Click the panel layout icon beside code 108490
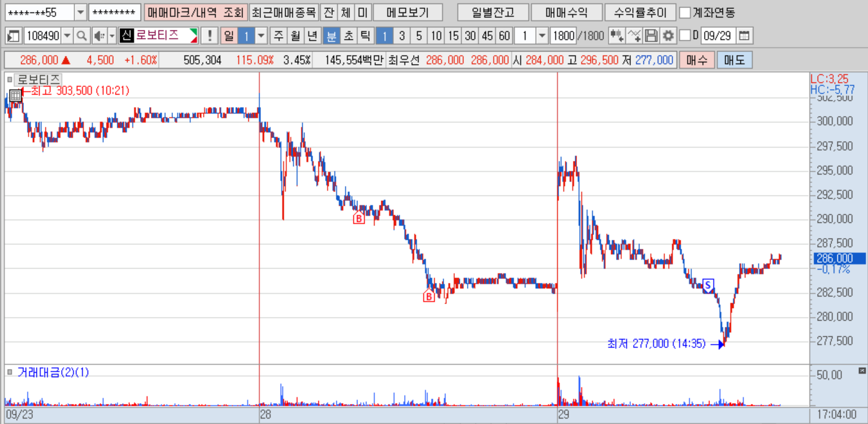This screenshot has width=868, height=424. pos(13,36)
